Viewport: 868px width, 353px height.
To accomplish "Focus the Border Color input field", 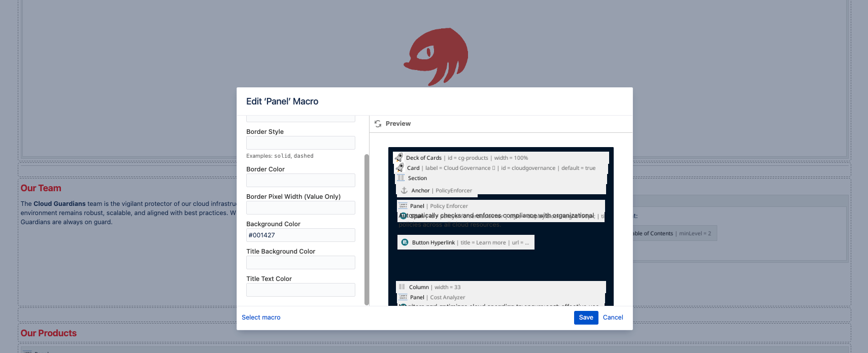I will click(301, 180).
